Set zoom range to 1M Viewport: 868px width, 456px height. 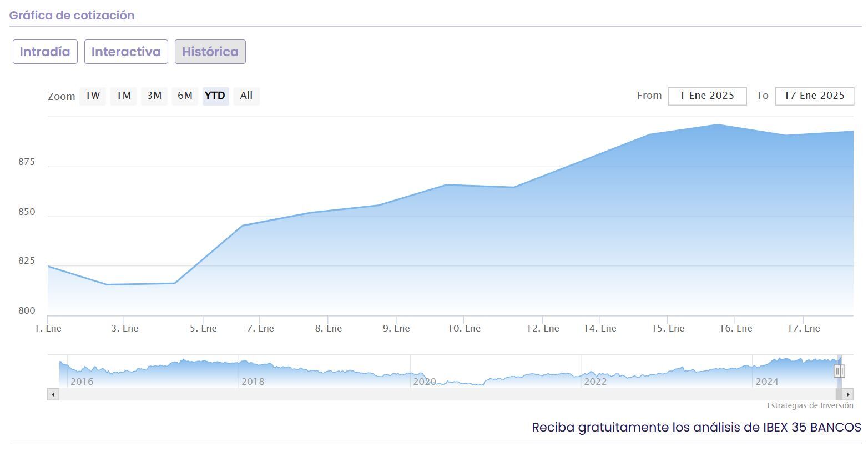(x=123, y=96)
